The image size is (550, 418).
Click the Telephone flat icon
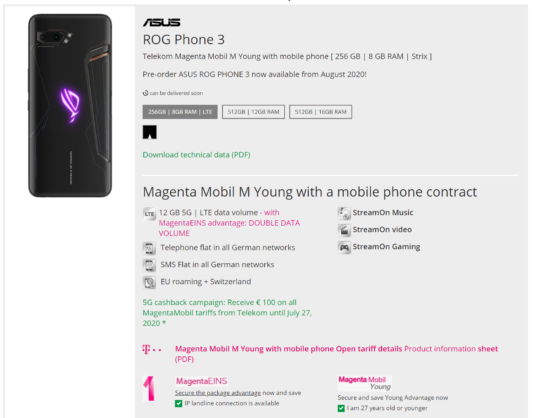[x=149, y=248]
